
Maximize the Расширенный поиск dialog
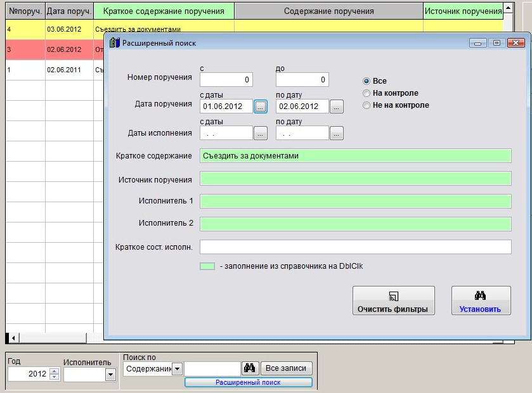tap(496, 43)
